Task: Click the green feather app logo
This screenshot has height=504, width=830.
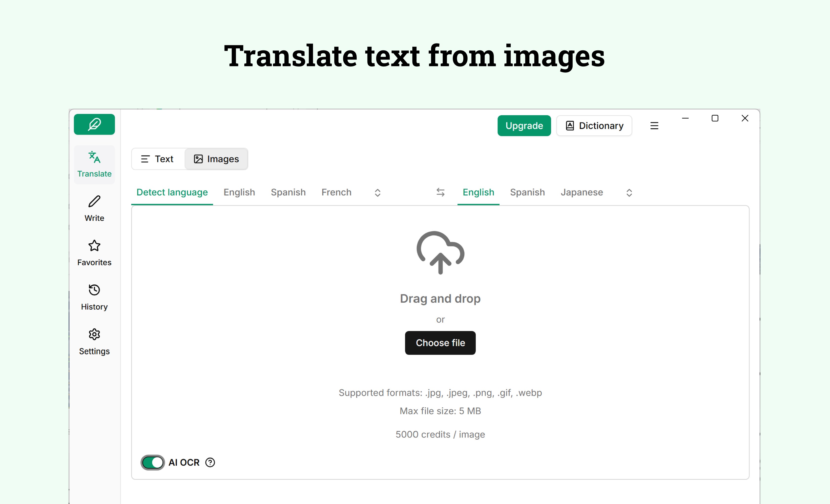Action: click(x=94, y=124)
